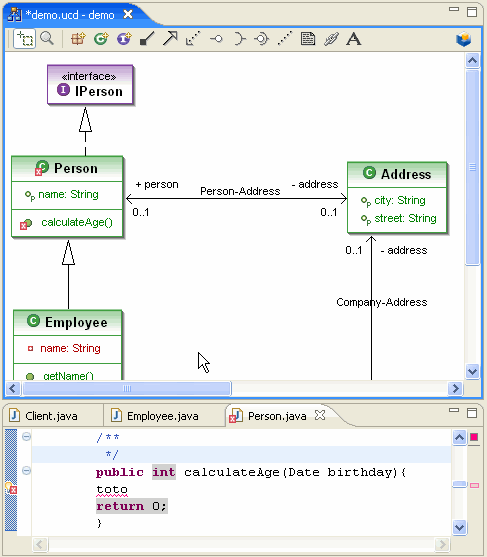Click the diagram scroll-right arrow
The width and height of the screenshot is (487, 557).
coord(455,388)
